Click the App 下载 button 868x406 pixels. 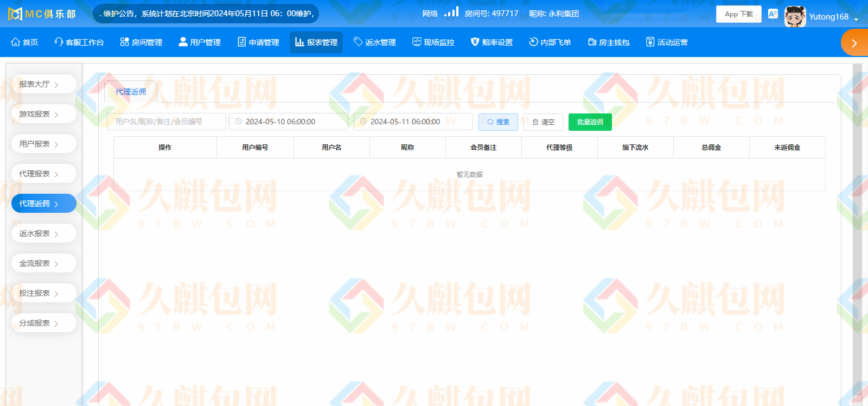(739, 14)
